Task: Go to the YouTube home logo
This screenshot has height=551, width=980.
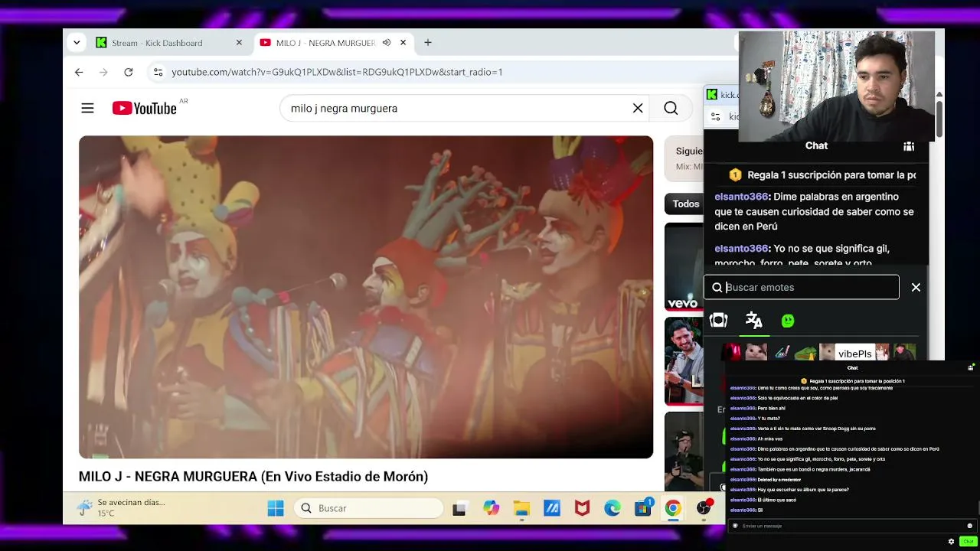Action: pos(145,108)
